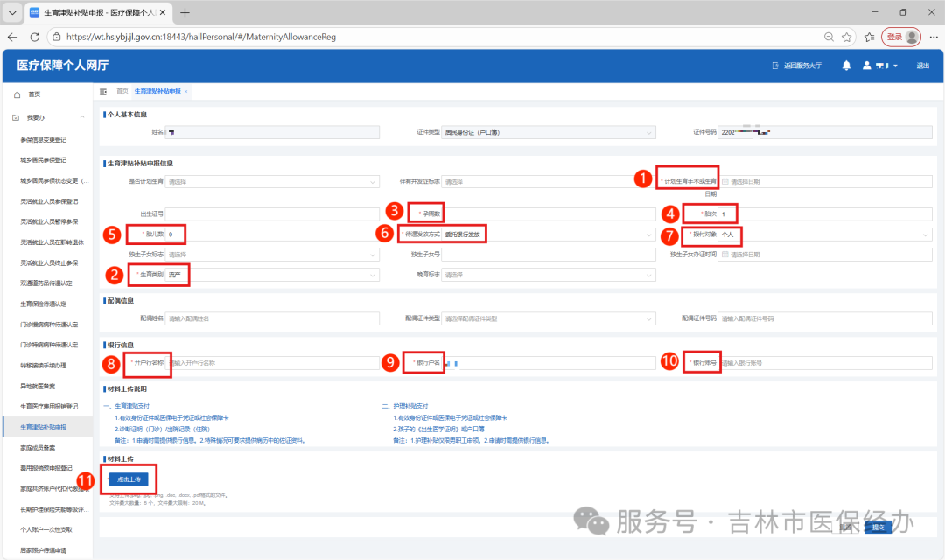Close the 生育津贴补贴申报 page tab
The height and width of the screenshot is (560, 945).
point(186,92)
